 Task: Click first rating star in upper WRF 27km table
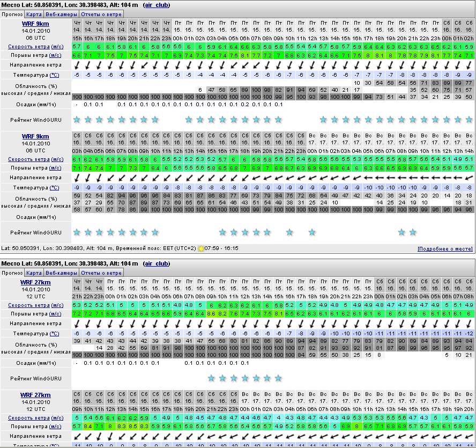212,378
